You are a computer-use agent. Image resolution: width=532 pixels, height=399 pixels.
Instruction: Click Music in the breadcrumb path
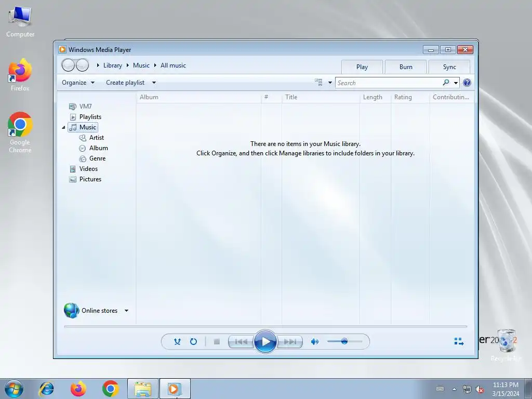pos(141,65)
